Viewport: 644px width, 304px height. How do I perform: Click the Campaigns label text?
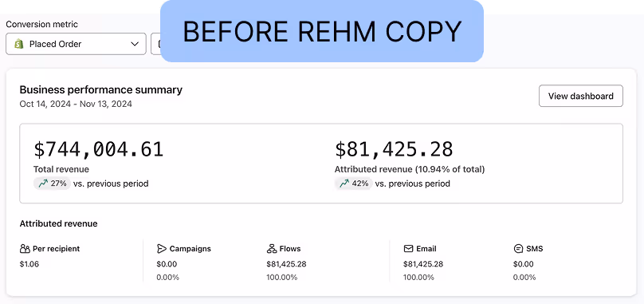point(190,249)
